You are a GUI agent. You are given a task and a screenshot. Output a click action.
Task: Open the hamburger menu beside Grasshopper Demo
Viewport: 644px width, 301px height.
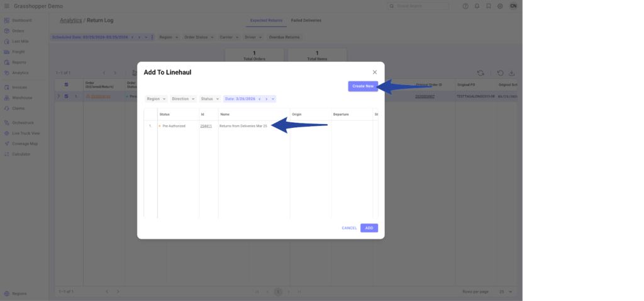[x=6, y=6]
